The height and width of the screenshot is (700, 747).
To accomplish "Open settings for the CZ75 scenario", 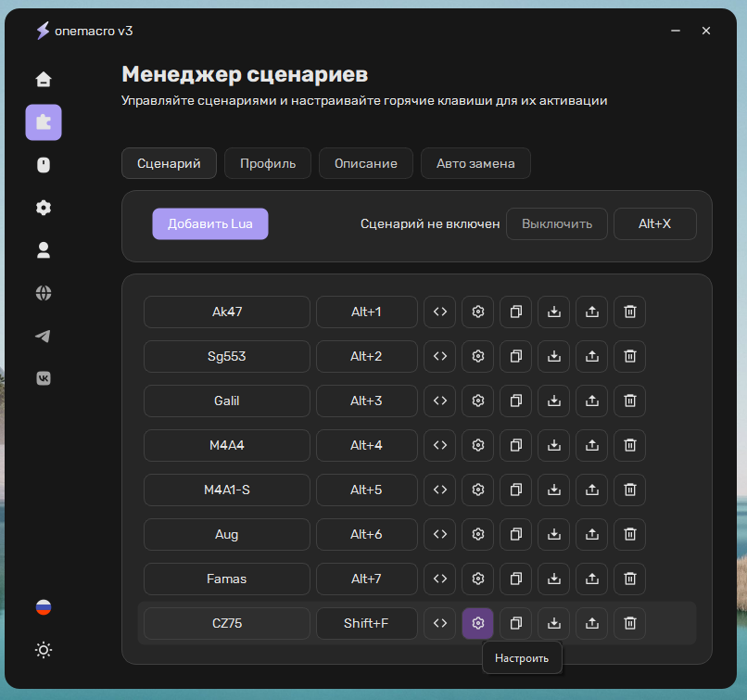I will (x=478, y=624).
